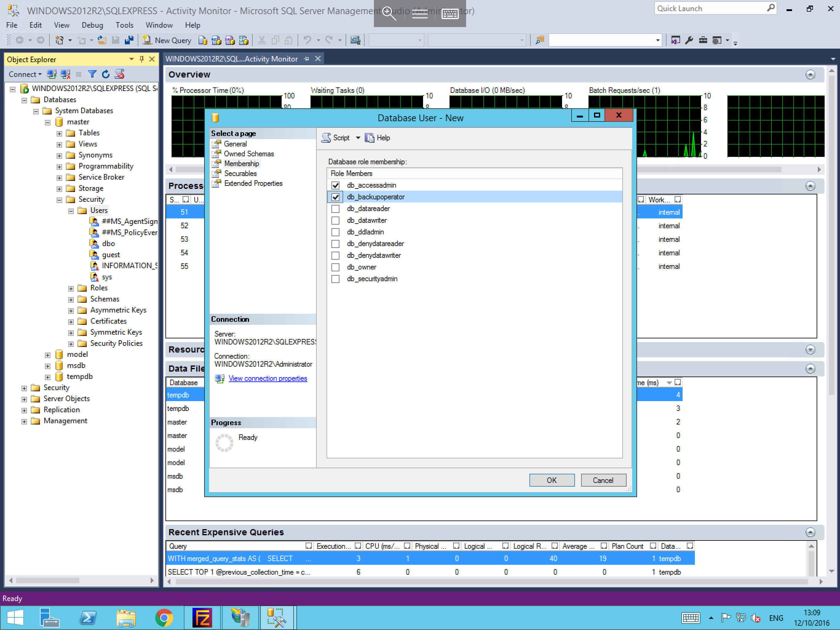Screen dimensions: 840x630
Task: Check the db_datawriter role
Action: tap(335, 220)
